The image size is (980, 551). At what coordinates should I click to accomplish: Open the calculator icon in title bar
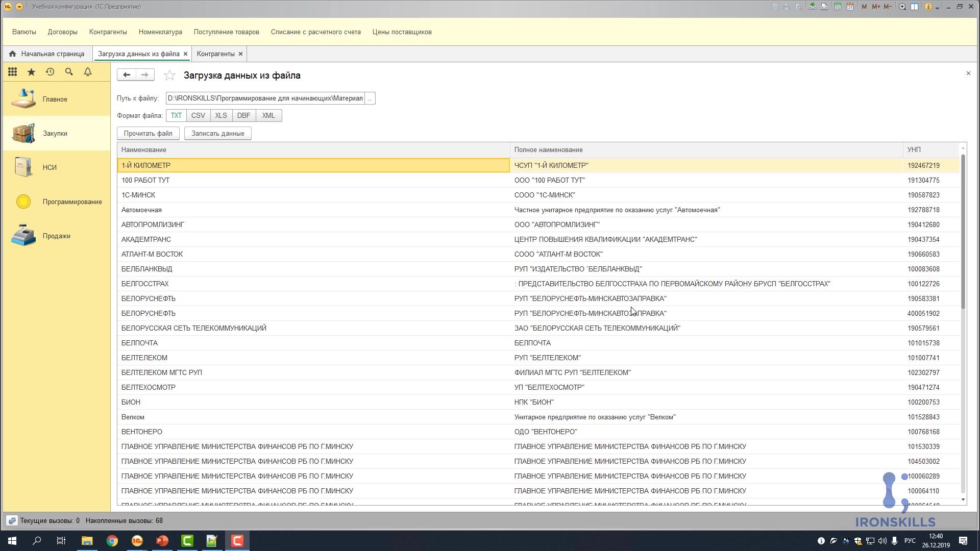[x=838, y=7]
